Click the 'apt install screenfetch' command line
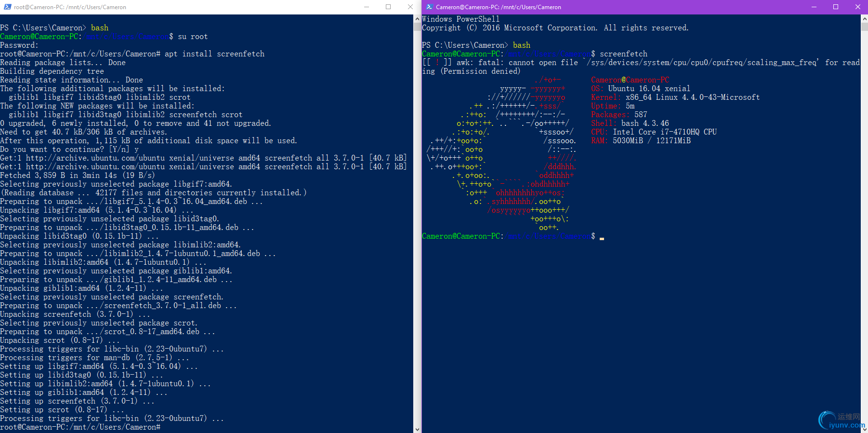The width and height of the screenshot is (868, 433). pos(132,54)
